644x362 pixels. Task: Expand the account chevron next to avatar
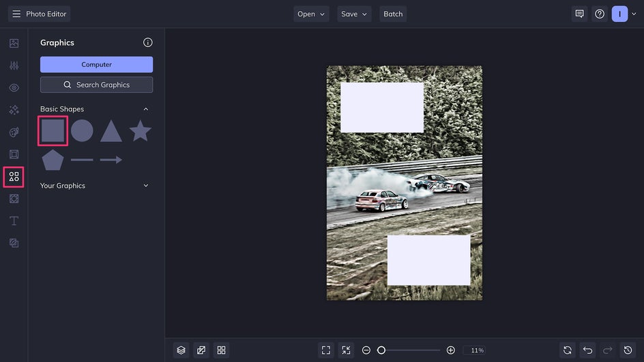(x=634, y=14)
